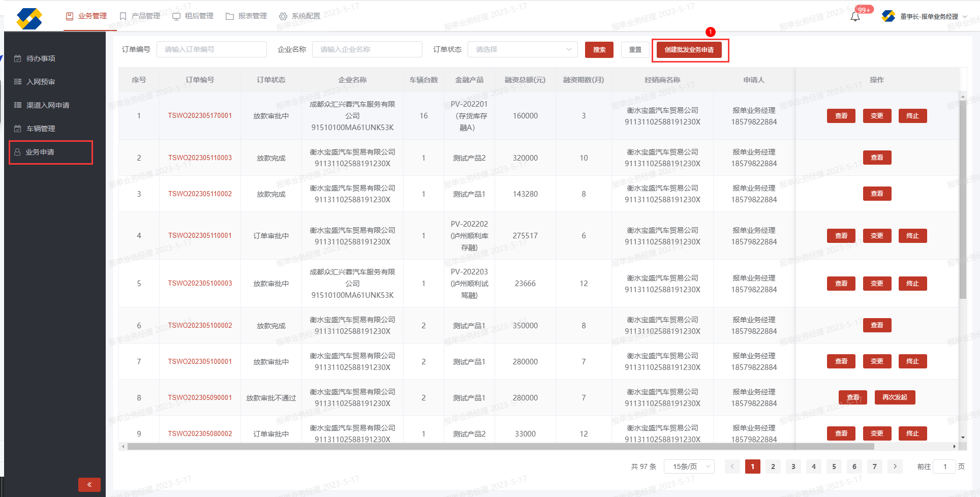Switch to 报表管理 top menu
This screenshot has height=497, width=980.
[x=247, y=16]
